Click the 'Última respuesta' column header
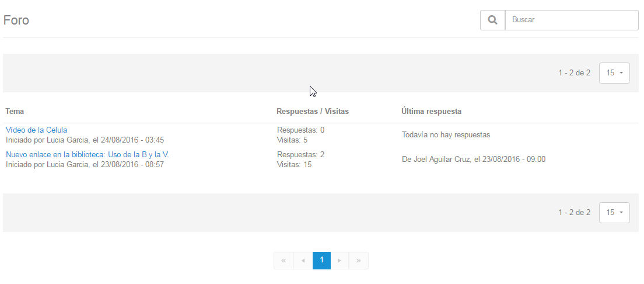 [x=432, y=111]
